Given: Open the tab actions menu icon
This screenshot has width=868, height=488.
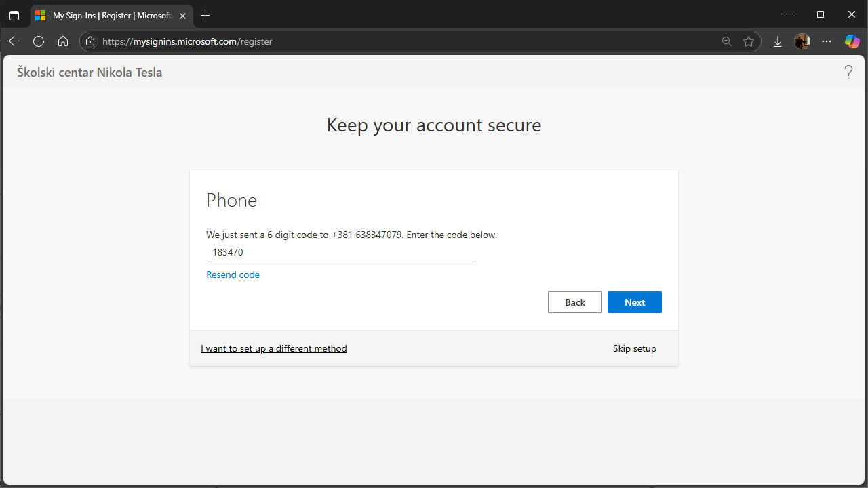Looking at the screenshot, I should pyautogui.click(x=14, y=15).
